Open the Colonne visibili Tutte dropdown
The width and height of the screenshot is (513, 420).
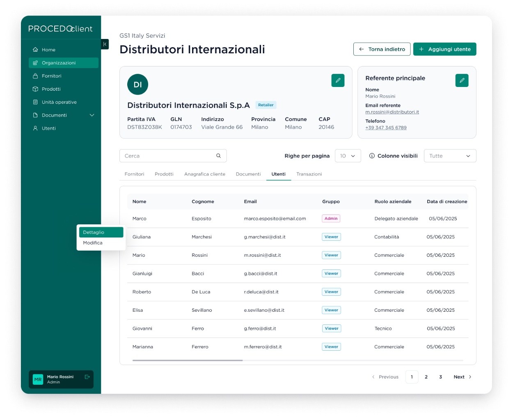click(450, 156)
